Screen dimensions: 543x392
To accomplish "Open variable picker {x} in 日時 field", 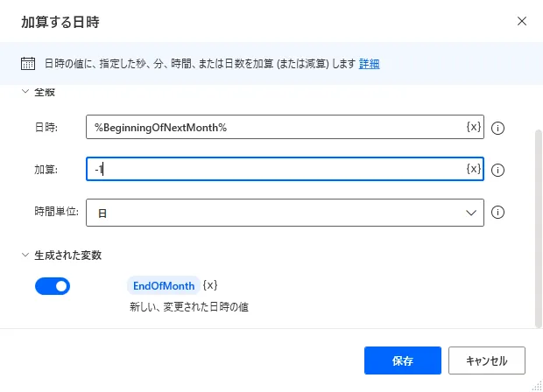I will click(x=473, y=128).
